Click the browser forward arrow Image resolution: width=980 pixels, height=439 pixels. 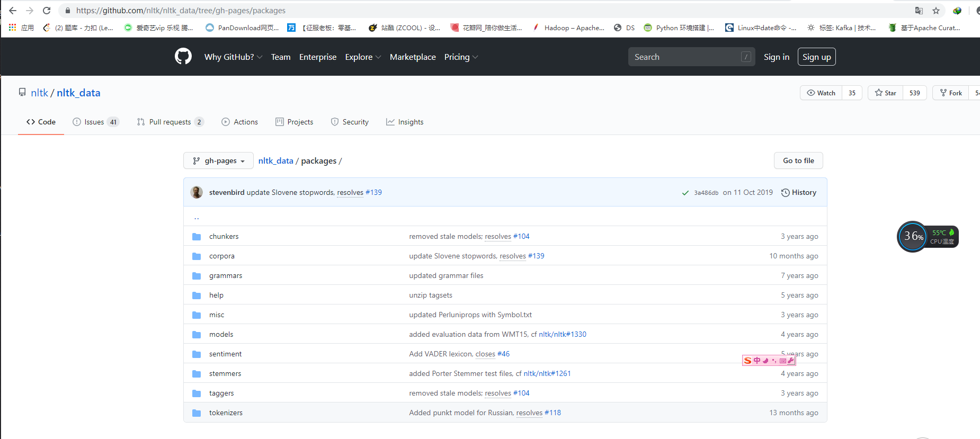(x=30, y=11)
